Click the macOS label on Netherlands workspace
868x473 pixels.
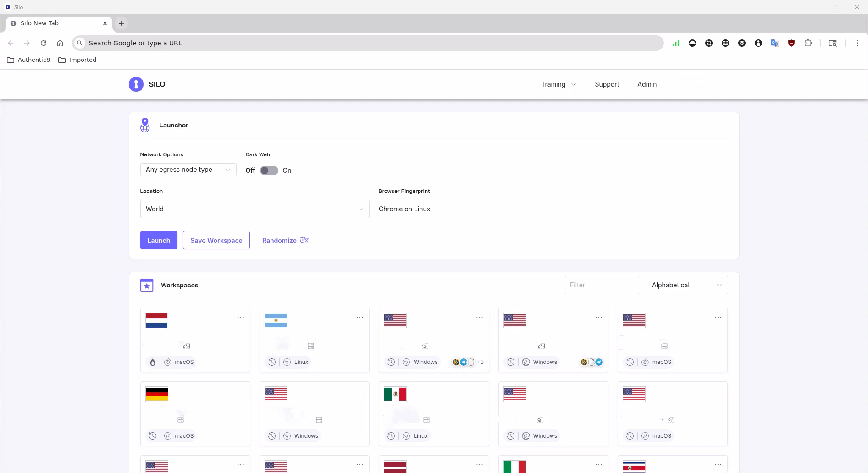(184, 362)
